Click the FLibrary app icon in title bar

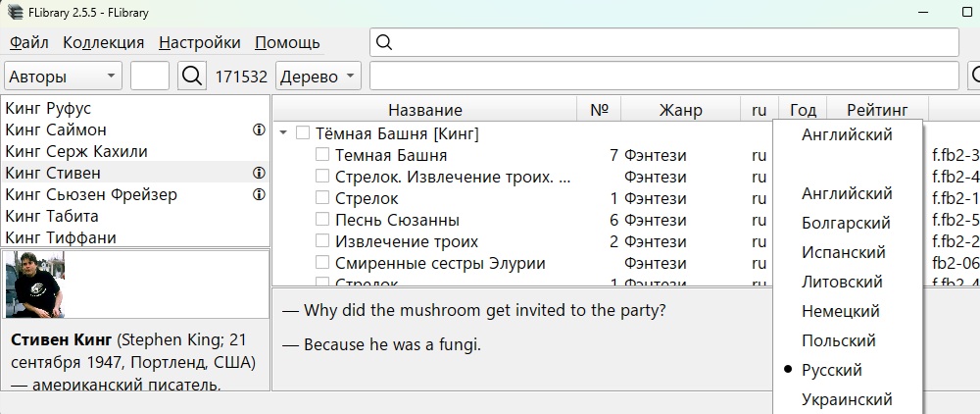(x=15, y=13)
